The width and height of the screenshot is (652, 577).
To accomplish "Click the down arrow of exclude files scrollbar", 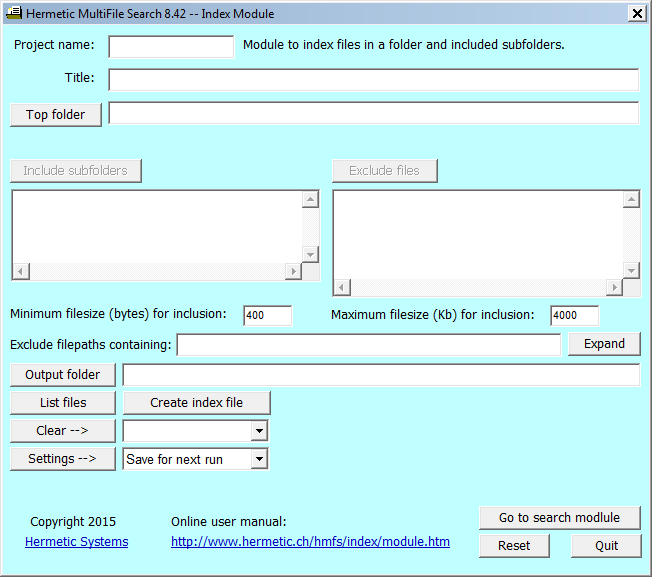I will (x=631, y=271).
